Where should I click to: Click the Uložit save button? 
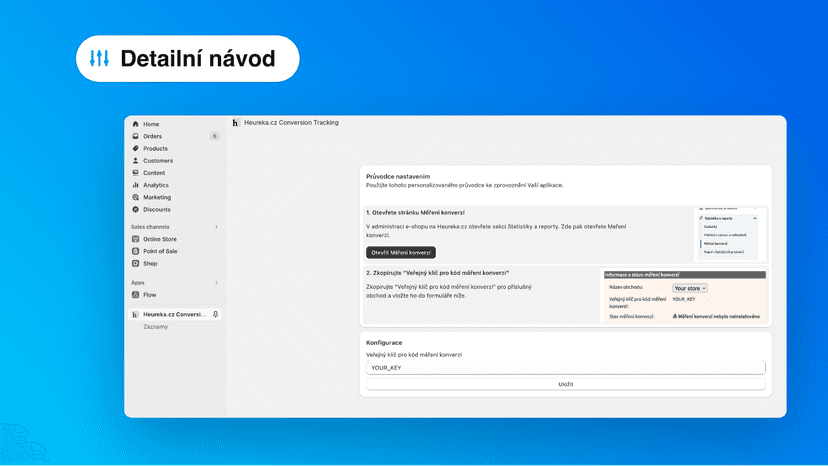pos(566,384)
